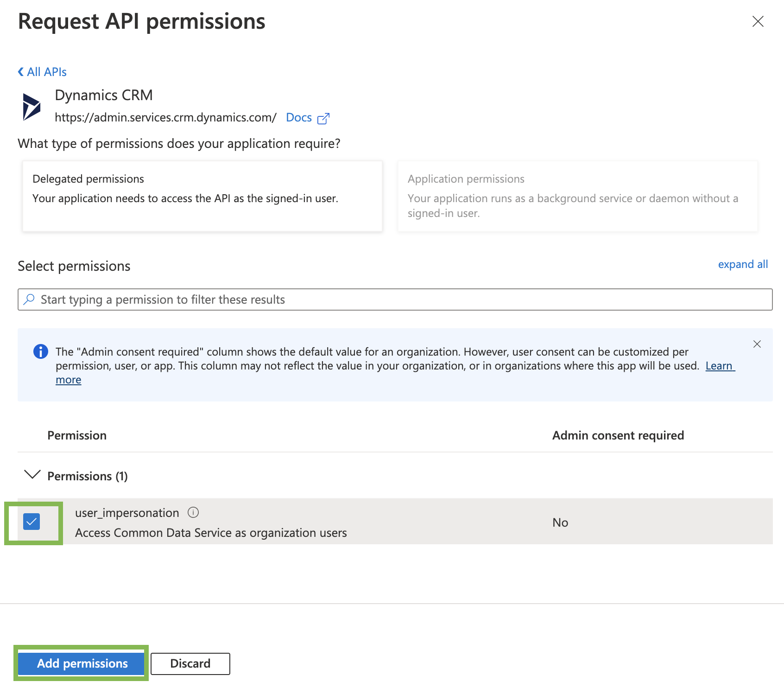Click the Add permissions button
This screenshot has width=784, height=688.
[x=82, y=663]
